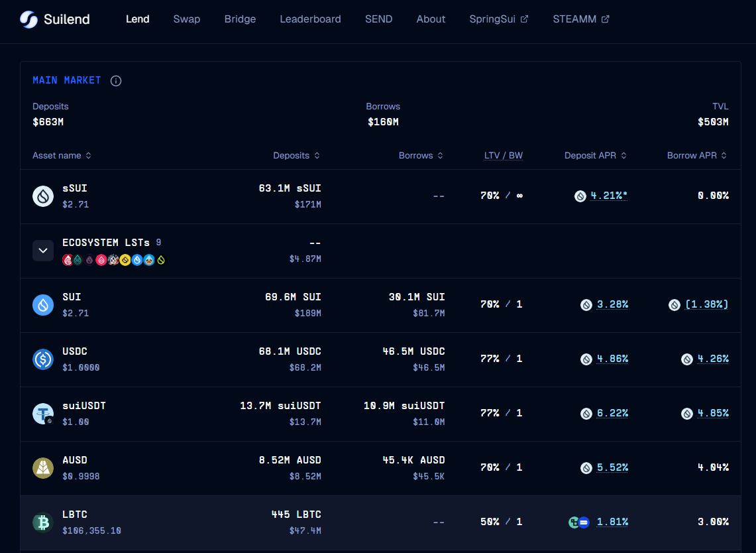Open the About page
Screen dimensions: 756x553
pyautogui.click(x=431, y=19)
